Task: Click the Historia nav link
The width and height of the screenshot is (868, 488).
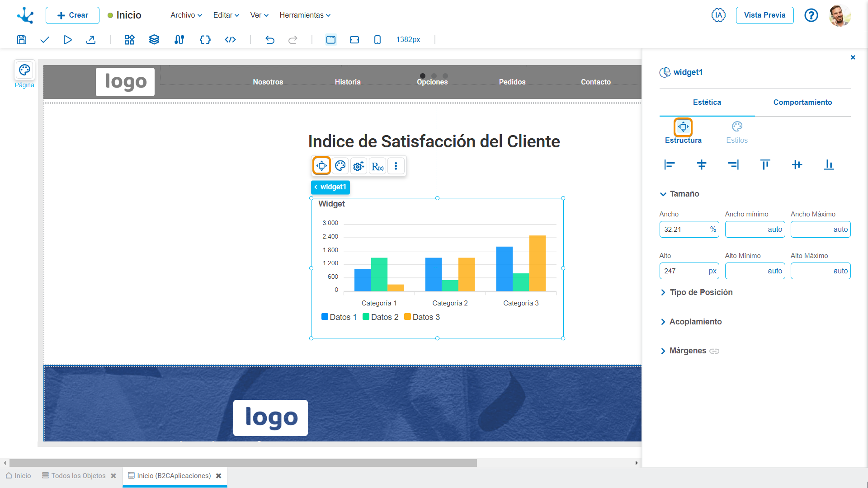Action: coord(348,82)
